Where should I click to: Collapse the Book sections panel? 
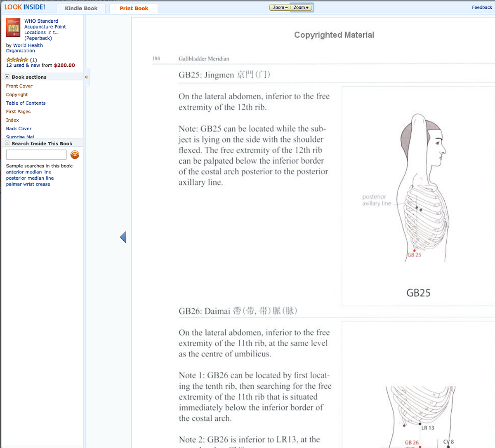tap(6, 77)
